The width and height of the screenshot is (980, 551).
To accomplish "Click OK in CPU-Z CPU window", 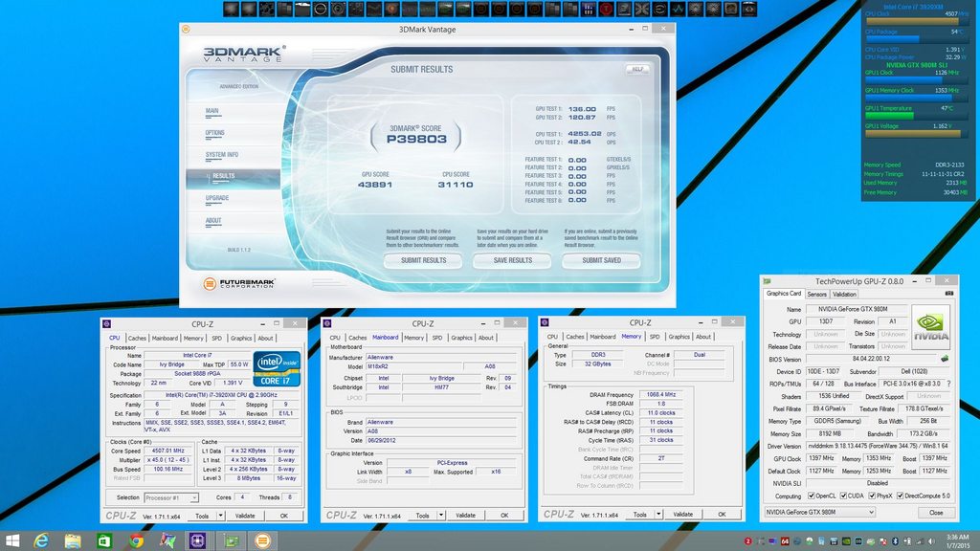I will tap(283, 516).
